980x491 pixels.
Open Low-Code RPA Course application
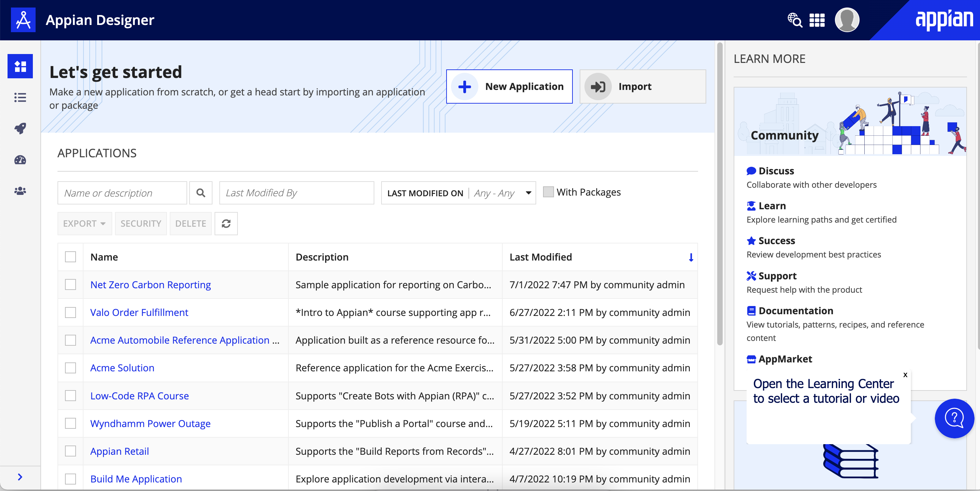click(139, 396)
